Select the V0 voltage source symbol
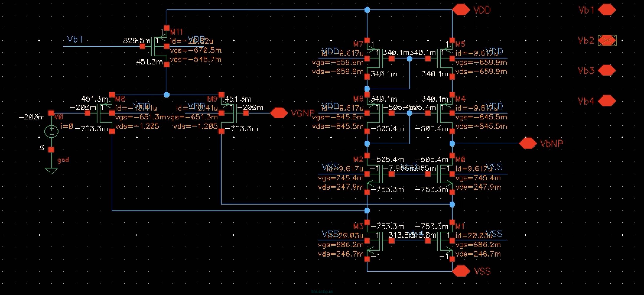 tap(51, 131)
